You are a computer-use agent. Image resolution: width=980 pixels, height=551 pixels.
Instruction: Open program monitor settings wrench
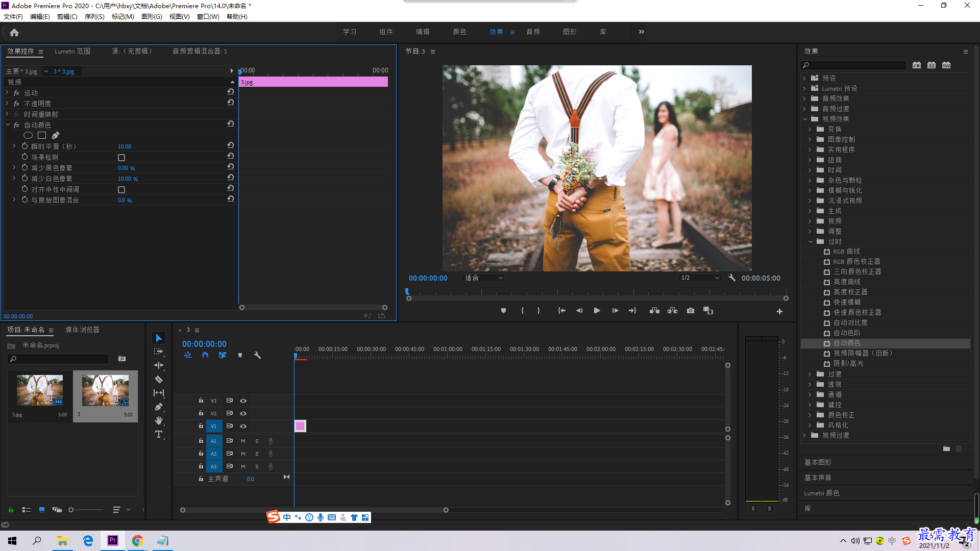(732, 278)
